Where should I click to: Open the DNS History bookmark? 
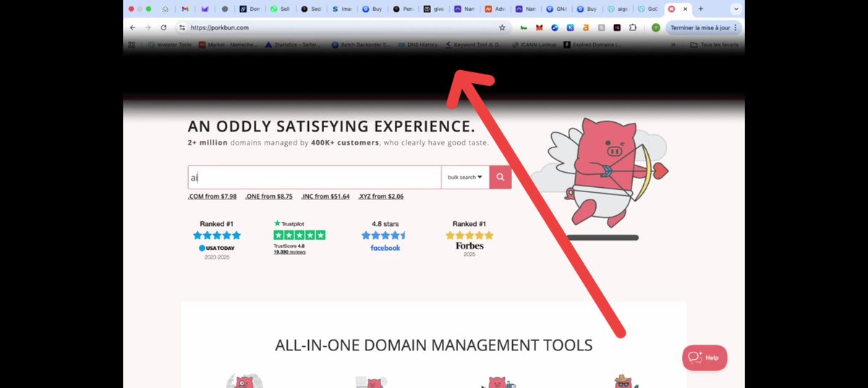click(x=417, y=45)
